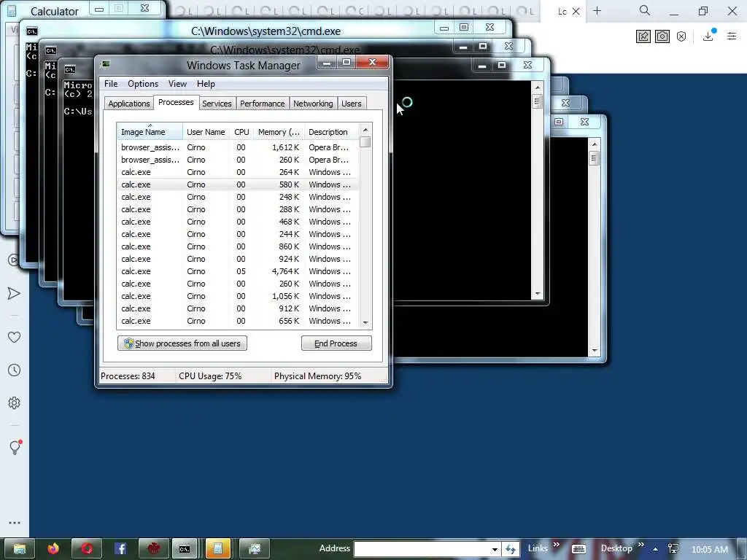
Task: Open the Options menu in Task Manager
Action: tap(143, 84)
